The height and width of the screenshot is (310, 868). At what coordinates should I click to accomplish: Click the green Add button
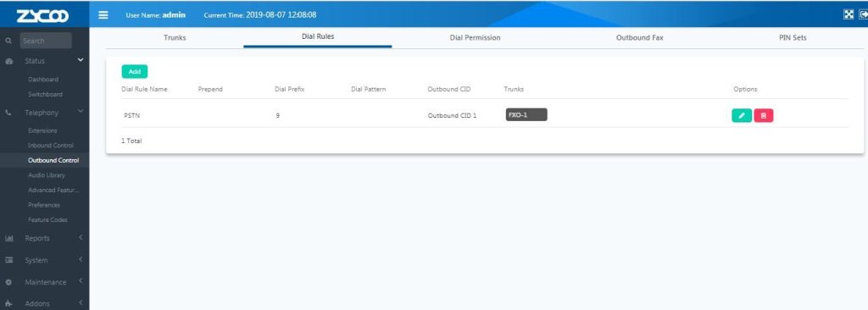135,71
